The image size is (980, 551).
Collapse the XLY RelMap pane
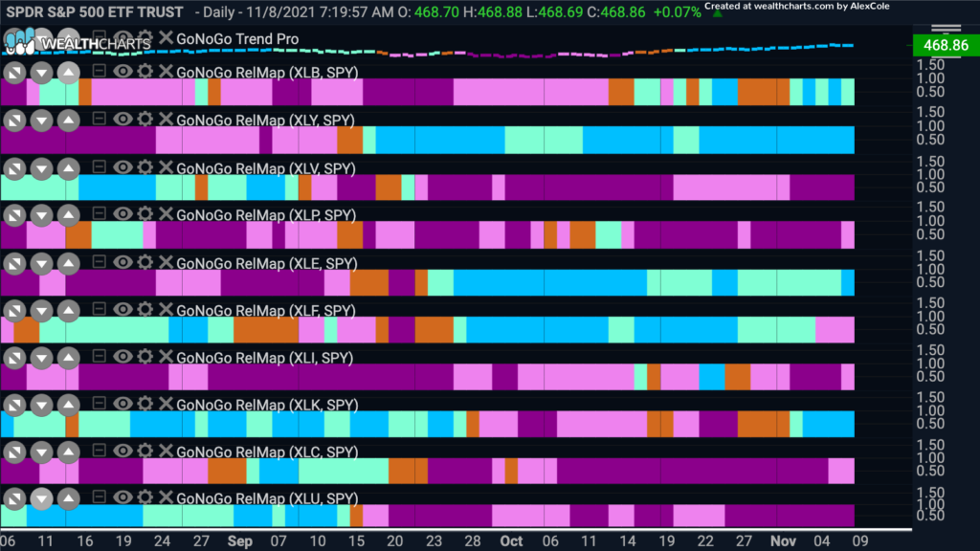[99, 118]
